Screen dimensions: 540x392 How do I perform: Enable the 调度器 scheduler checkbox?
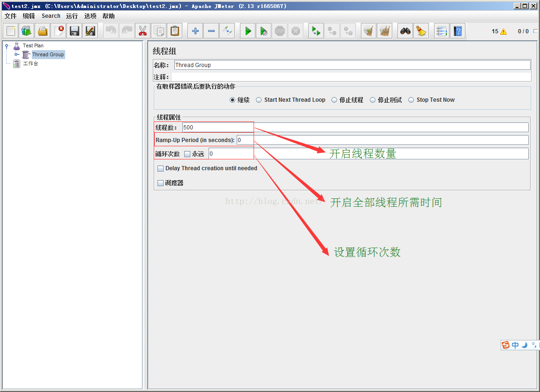tap(160, 183)
